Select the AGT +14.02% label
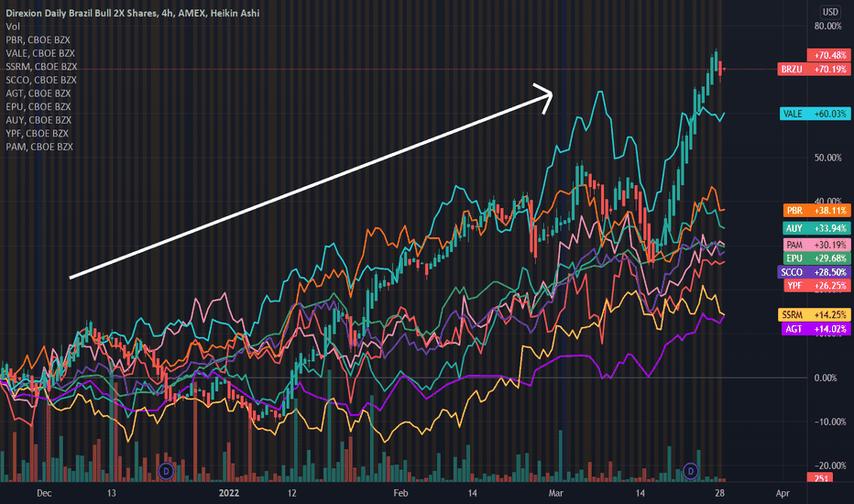The width and height of the screenshot is (854, 504). (816, 329)
